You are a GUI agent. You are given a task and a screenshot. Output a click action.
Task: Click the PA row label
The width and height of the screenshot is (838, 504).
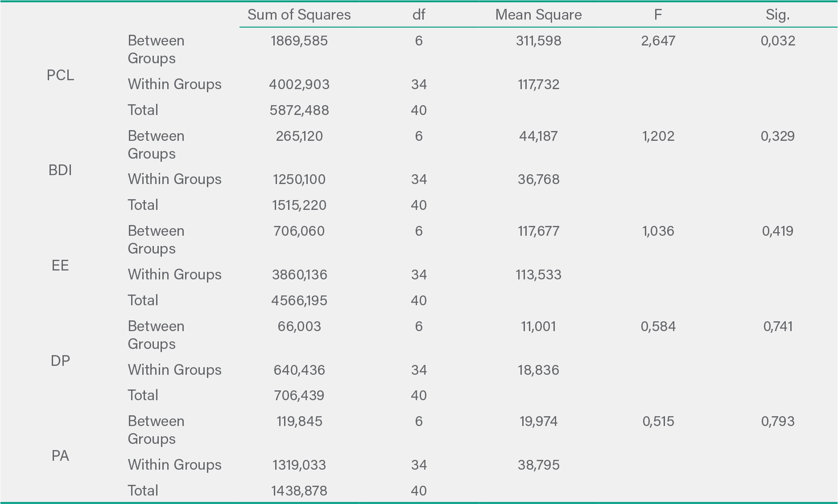coord(60,456)
